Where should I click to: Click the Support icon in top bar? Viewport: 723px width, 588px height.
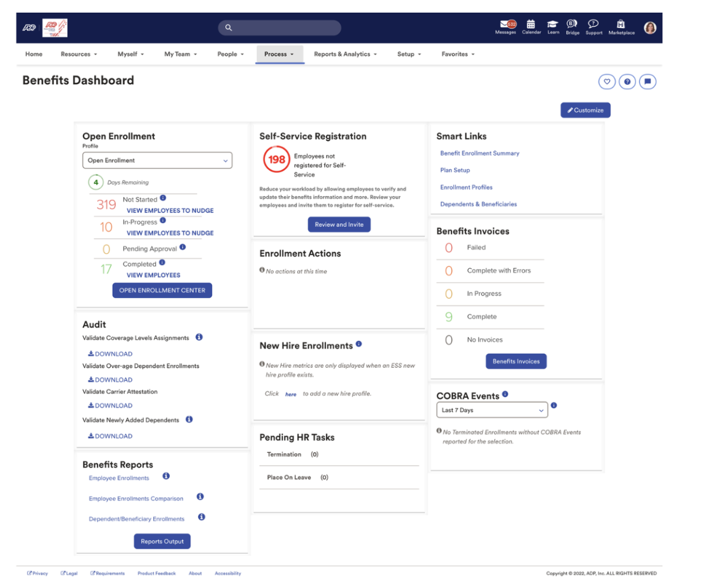[593, 25]
